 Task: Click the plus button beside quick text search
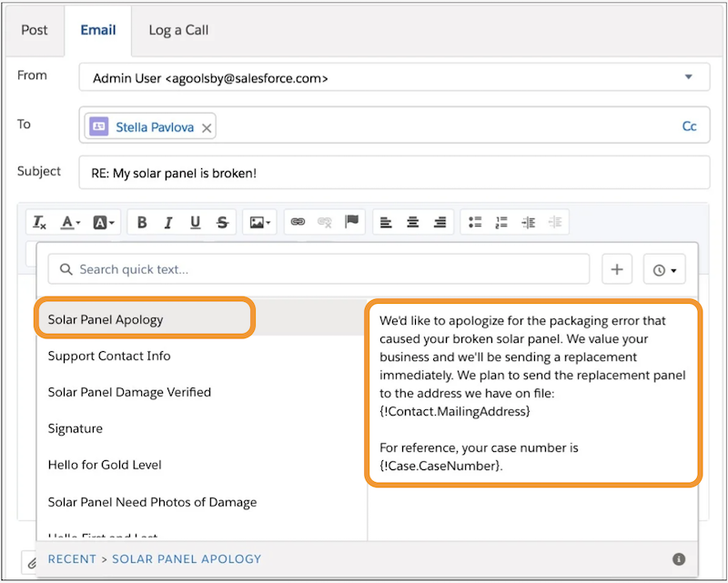tap(617, 270)
